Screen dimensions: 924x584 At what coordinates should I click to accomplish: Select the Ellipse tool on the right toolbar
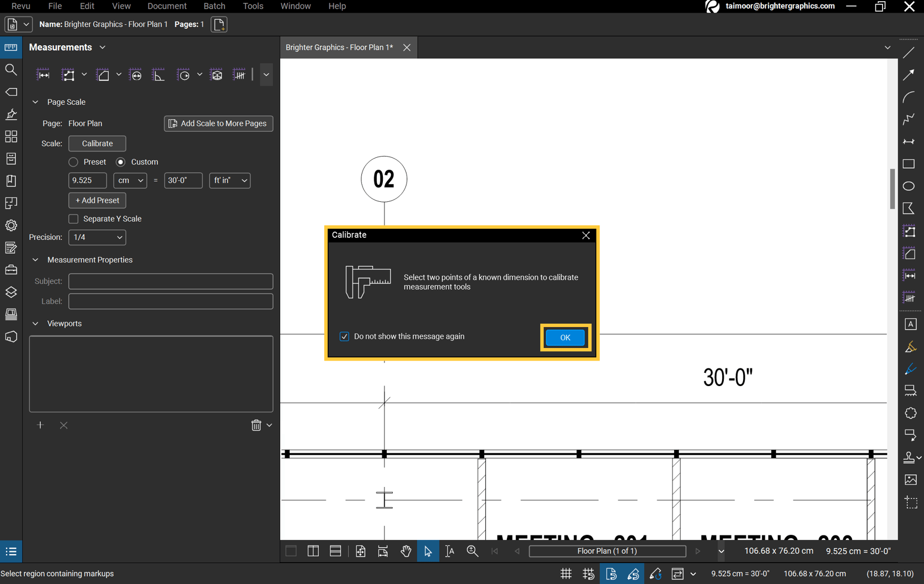coord(909,186)
